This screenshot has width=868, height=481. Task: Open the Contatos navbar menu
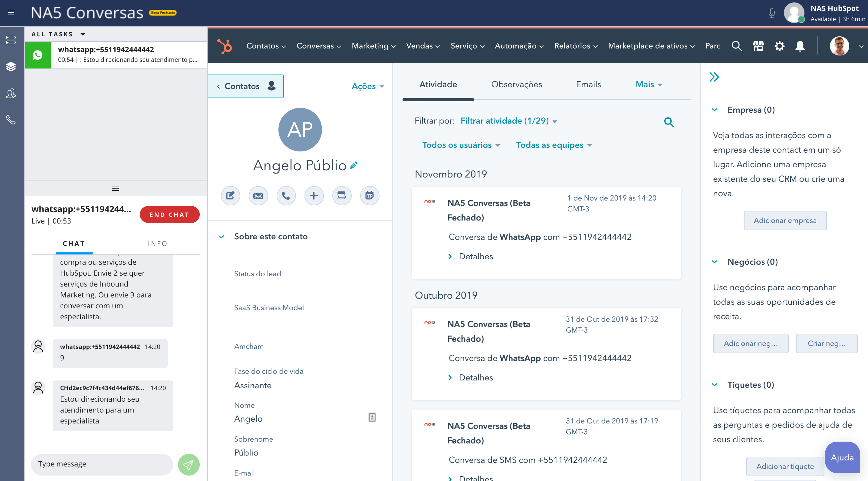point(266,46)
